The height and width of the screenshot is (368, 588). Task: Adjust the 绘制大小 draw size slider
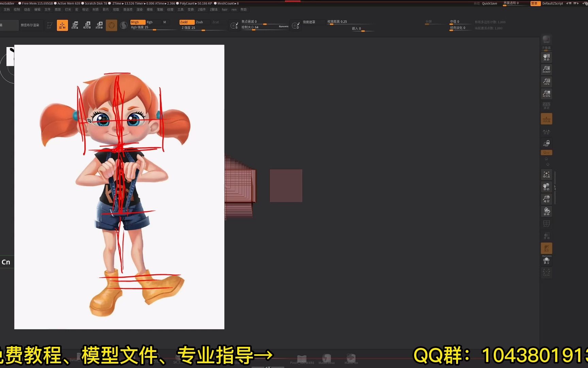click(265, 27)
